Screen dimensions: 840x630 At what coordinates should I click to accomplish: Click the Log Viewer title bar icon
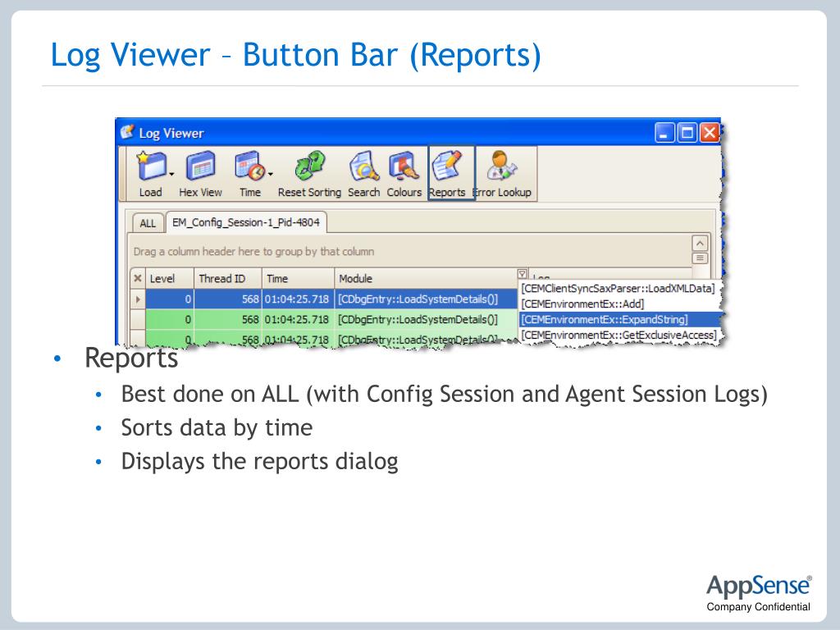pyautogui.click(x=127, y=132)
